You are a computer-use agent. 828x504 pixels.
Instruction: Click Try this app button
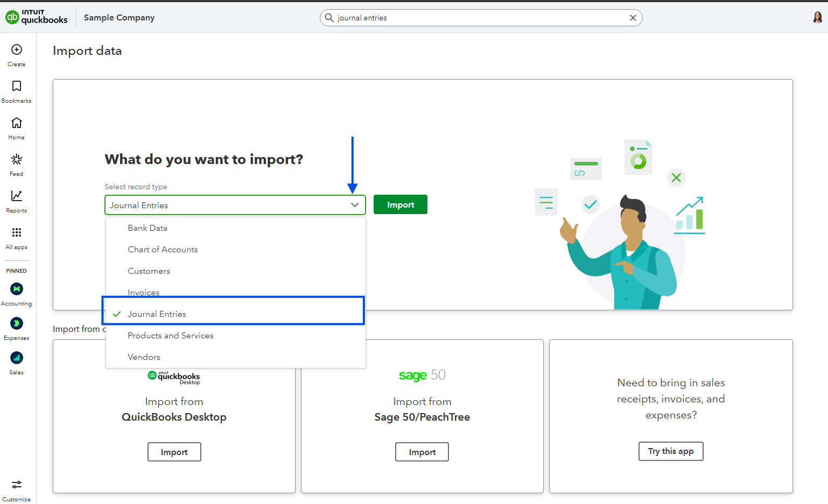click(671, 451)
